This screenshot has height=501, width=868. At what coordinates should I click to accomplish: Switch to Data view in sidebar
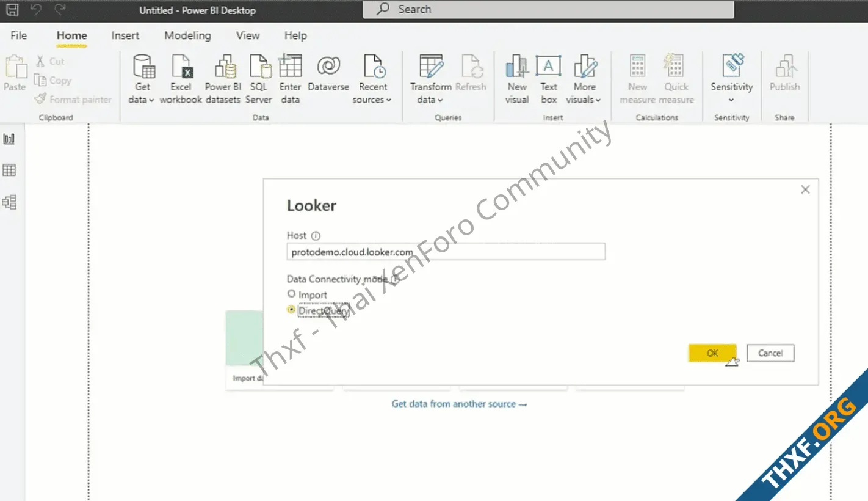coord(9,170)
